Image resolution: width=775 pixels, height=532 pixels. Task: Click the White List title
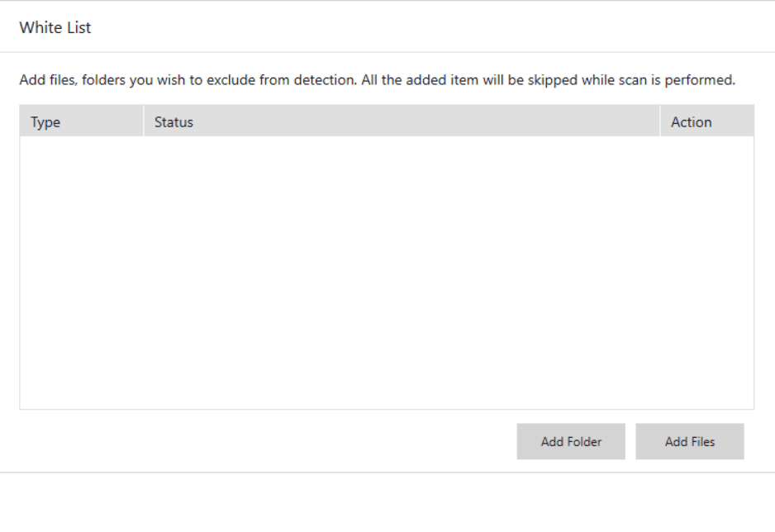tap(54, 26)
